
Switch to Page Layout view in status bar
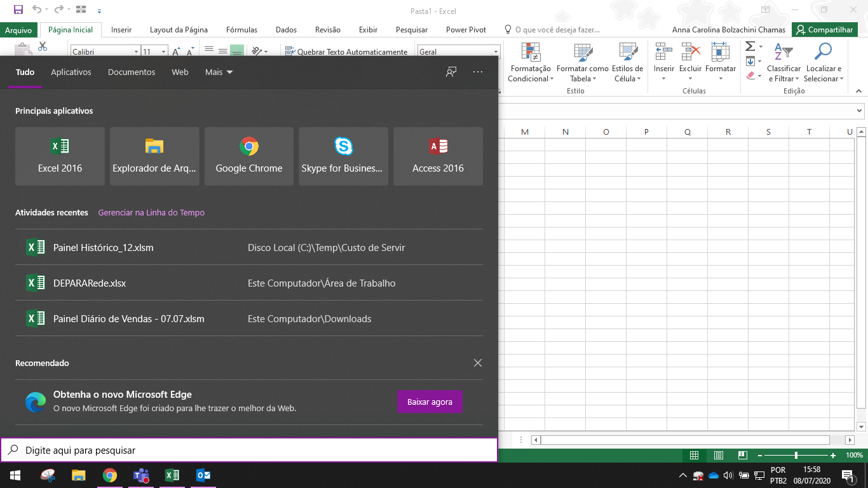(x=719, y=455)
